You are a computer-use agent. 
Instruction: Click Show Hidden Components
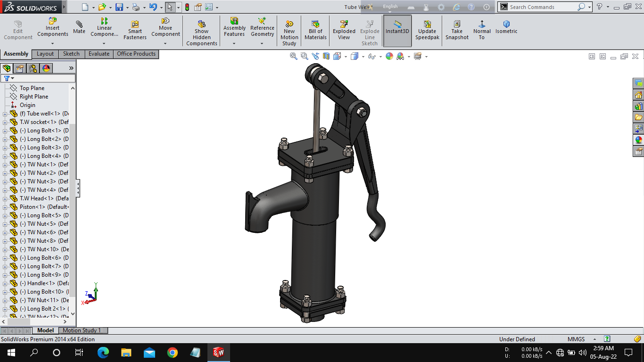[x=201, y=33]
